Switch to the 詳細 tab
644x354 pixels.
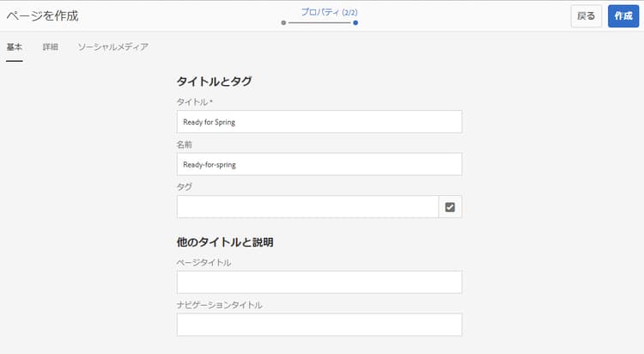[x=51, y=47]
